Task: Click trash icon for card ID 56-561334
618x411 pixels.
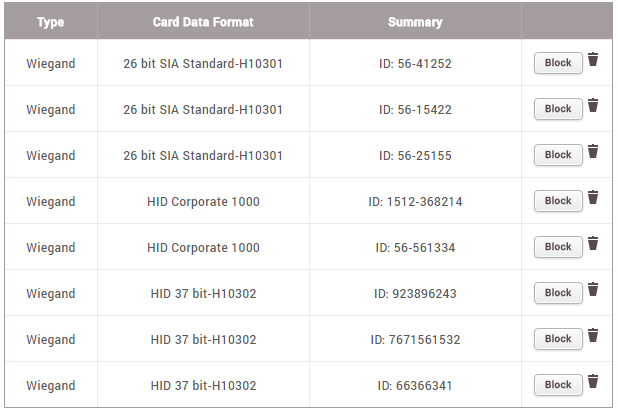Action: [x=593, y=244]
